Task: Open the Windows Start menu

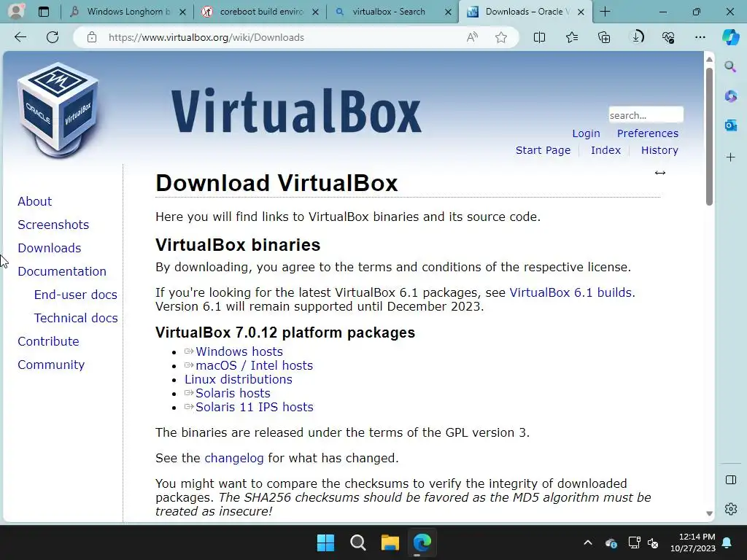Action: [x=326, y=542]
